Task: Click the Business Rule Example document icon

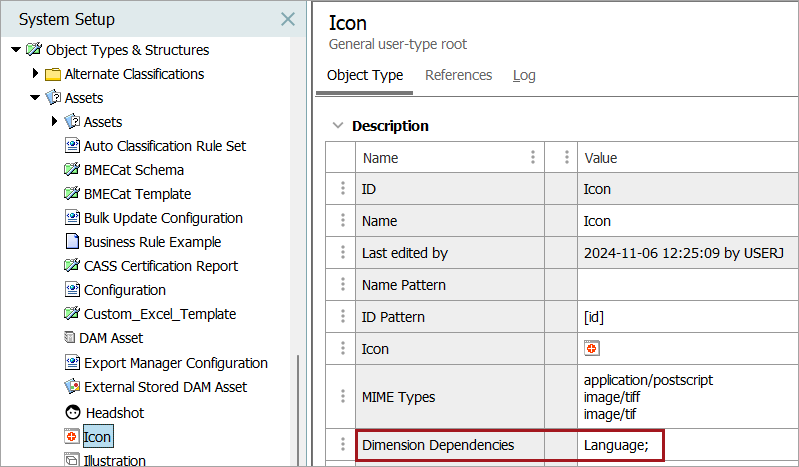Action: pyautogui.click(x=72, y=242)
